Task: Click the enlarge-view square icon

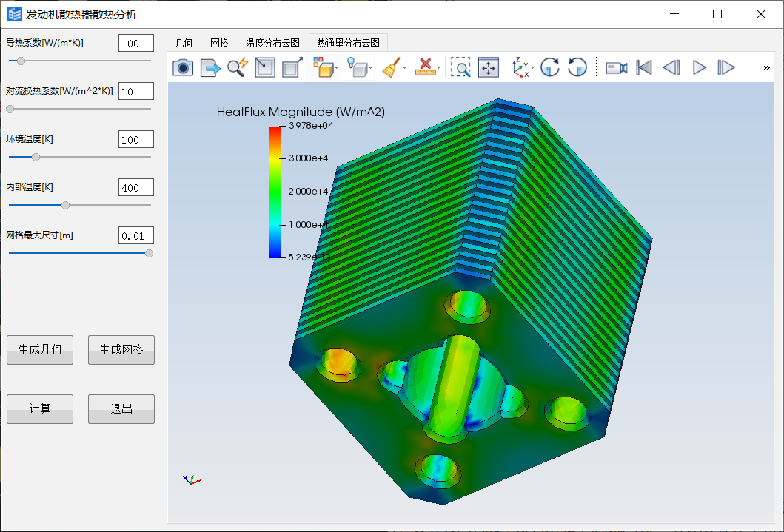Action: pos(292,67)
